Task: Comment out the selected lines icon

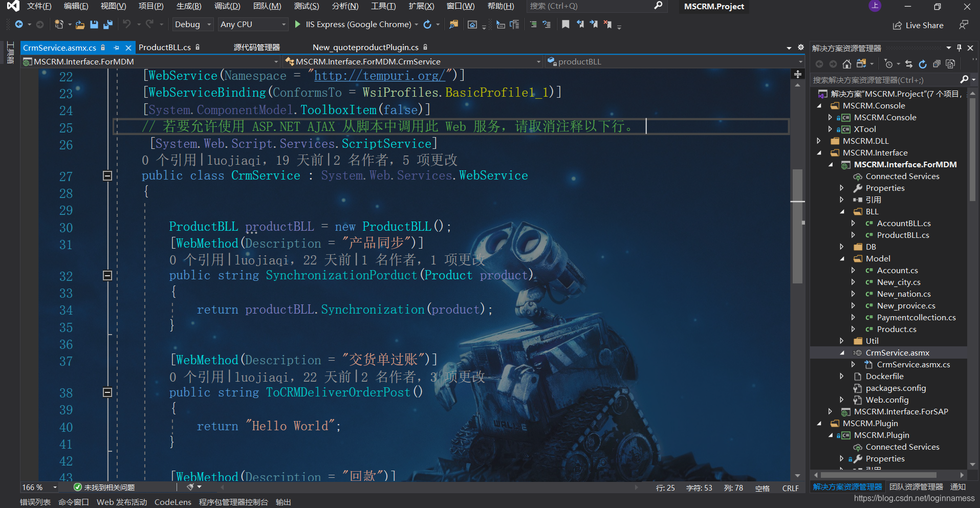Action: (533, 24)
